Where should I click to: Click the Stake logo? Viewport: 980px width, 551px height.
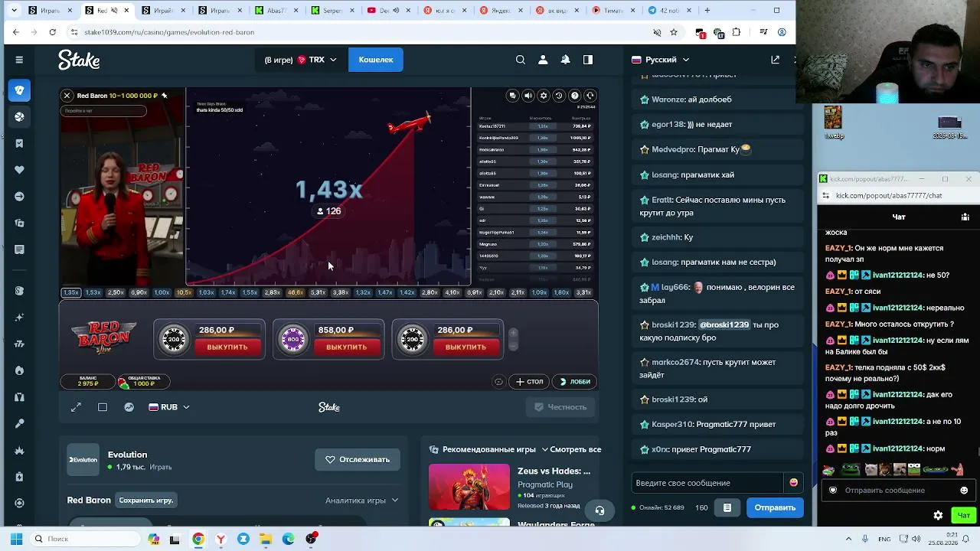click(x=79, y=60)
